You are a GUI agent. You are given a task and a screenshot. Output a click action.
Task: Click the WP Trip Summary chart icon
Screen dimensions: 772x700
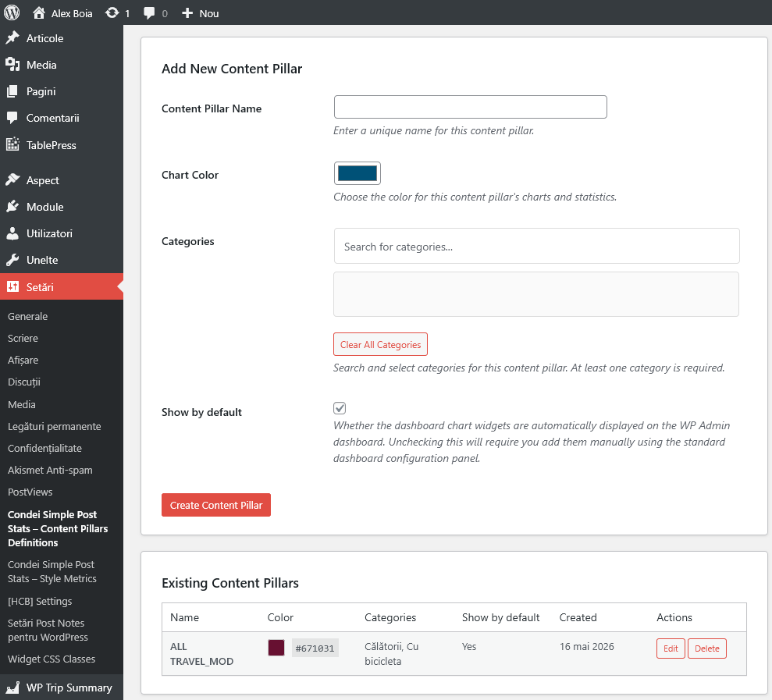coord(12,688)
